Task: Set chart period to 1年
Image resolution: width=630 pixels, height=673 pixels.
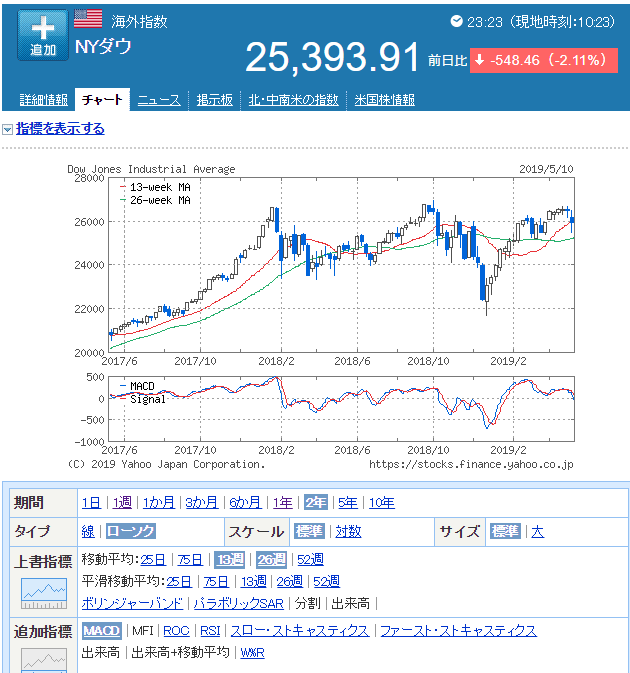Action: pos(283,503)
